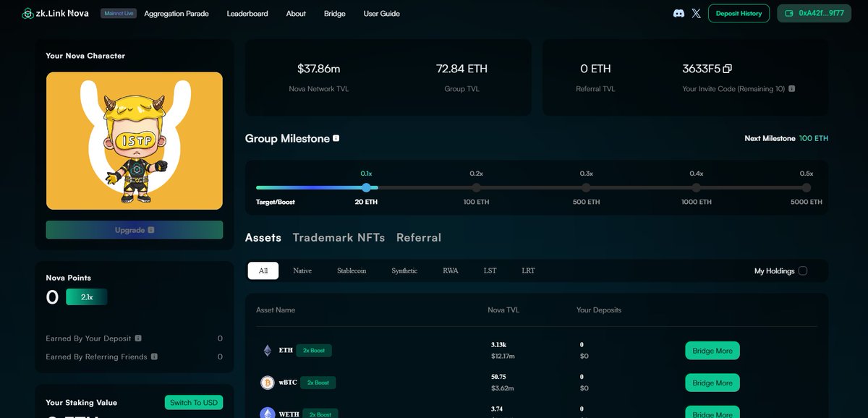This screenshot has width=868, height=418.
Task: Click the $37.86m Nova Network TVL value
Action: click(x=318, y=69)
